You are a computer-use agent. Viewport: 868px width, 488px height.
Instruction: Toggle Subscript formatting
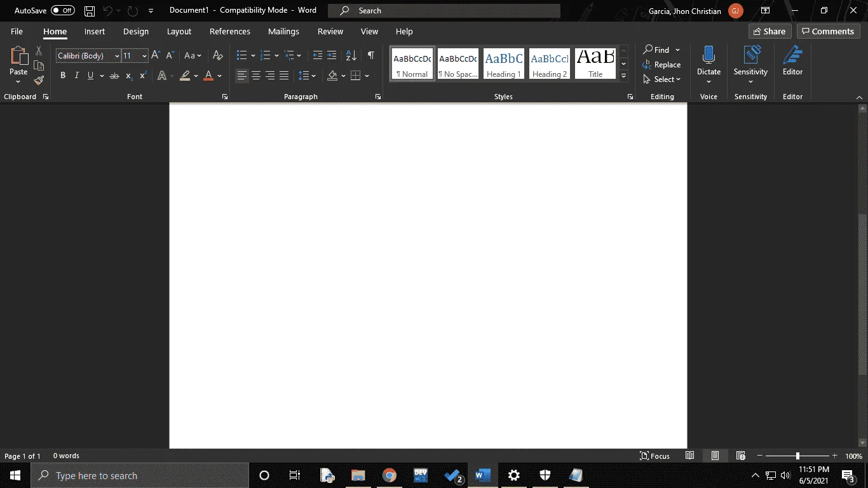tap(129, 76)
